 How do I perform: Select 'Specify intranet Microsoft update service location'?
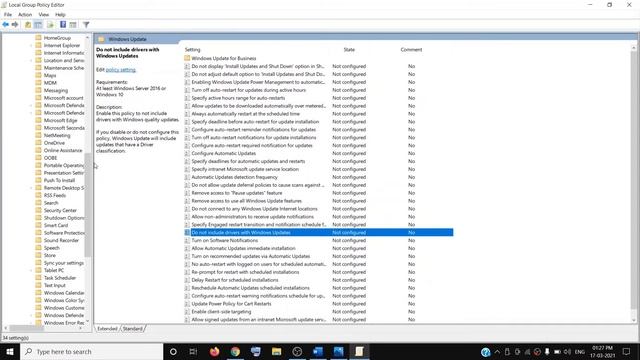coord(245,169)
